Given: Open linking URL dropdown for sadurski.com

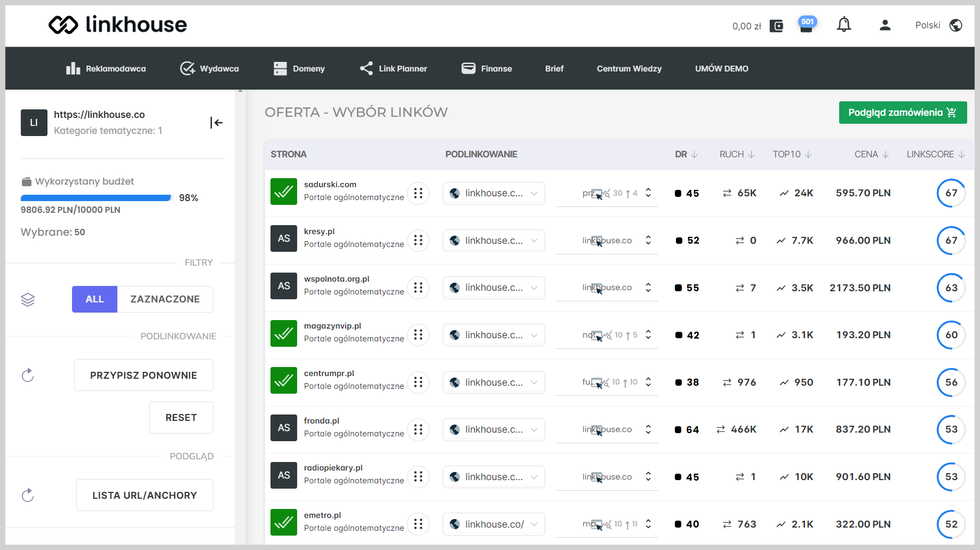Looking at the screenshot, I should click(x=494, y=193).
